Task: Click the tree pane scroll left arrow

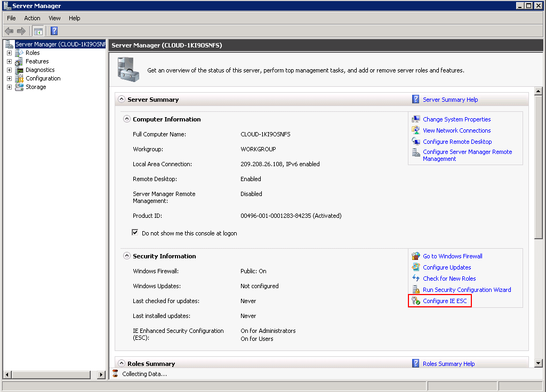Action: (x=7, y=374)
